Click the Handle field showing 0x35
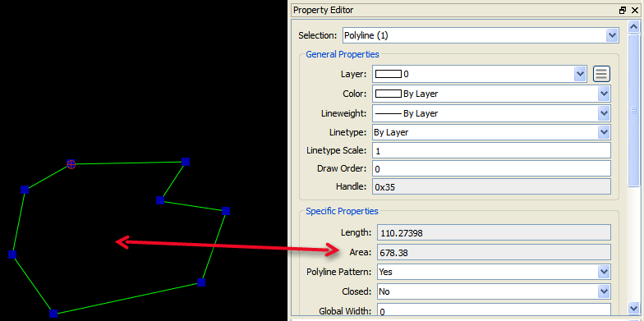Image resolution: width=644 pixels, height=321 pixels. click(491, 187)
